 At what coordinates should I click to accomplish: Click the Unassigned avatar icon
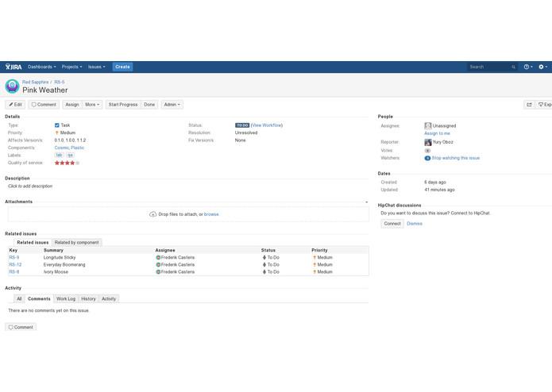[x=428, y=125]
